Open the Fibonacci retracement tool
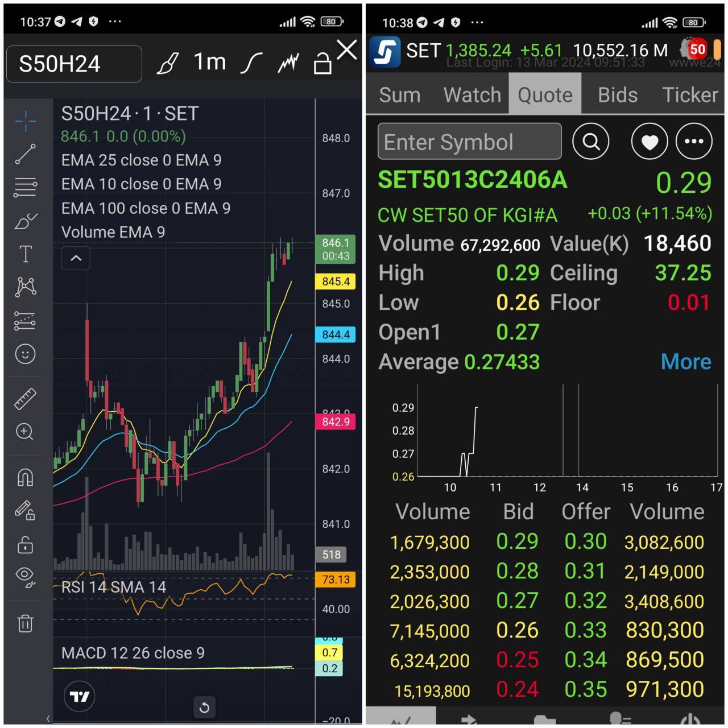Screen dimensions: 728x728 pos(26,187)
